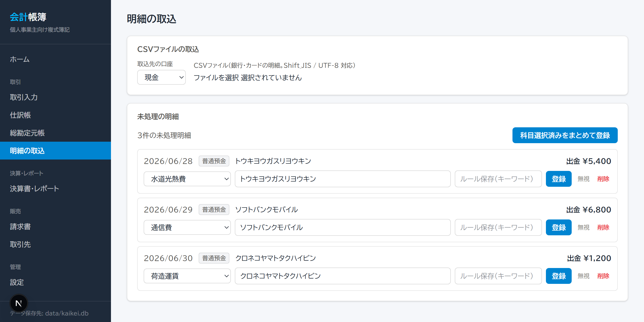The width and height of the screenshot is (644, 322).
Task: Open 荷造運賃 account dropdown
Action: coord(187,276)
